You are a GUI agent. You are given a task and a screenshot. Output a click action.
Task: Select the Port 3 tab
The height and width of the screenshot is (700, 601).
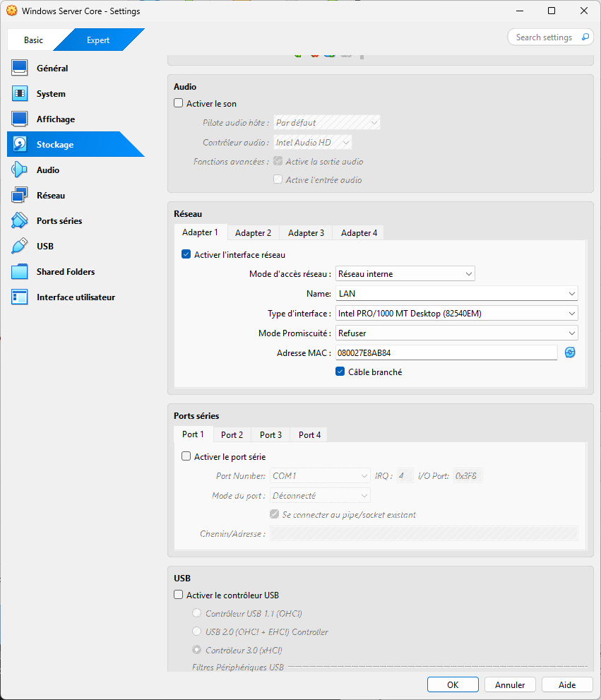(x=270, y=434)
